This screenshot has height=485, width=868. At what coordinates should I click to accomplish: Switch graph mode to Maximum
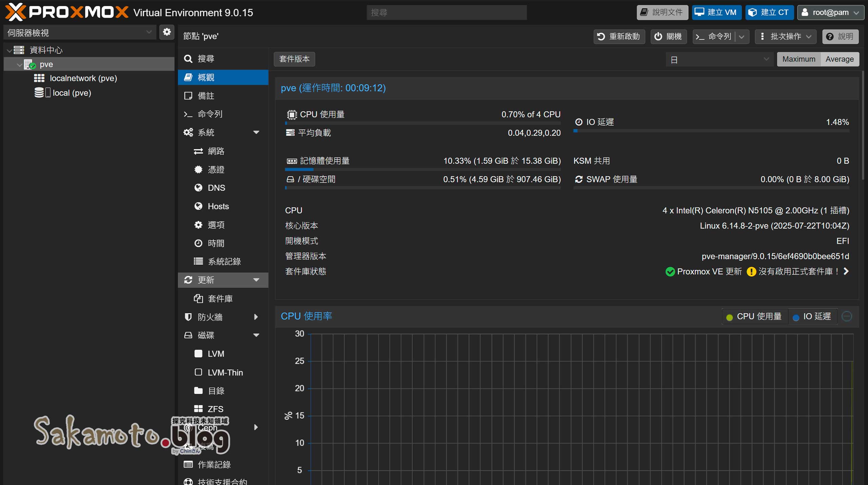(x=798, y=59)
